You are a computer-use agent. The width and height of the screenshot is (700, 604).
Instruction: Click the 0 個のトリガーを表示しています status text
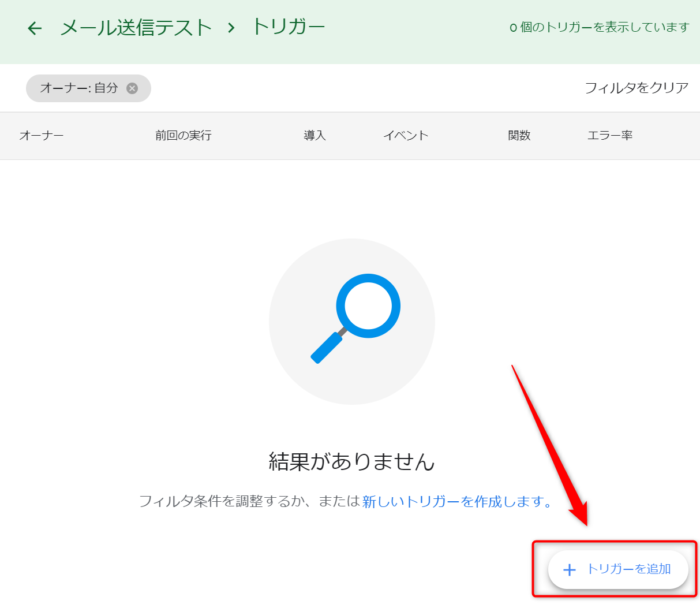(599, 28)
